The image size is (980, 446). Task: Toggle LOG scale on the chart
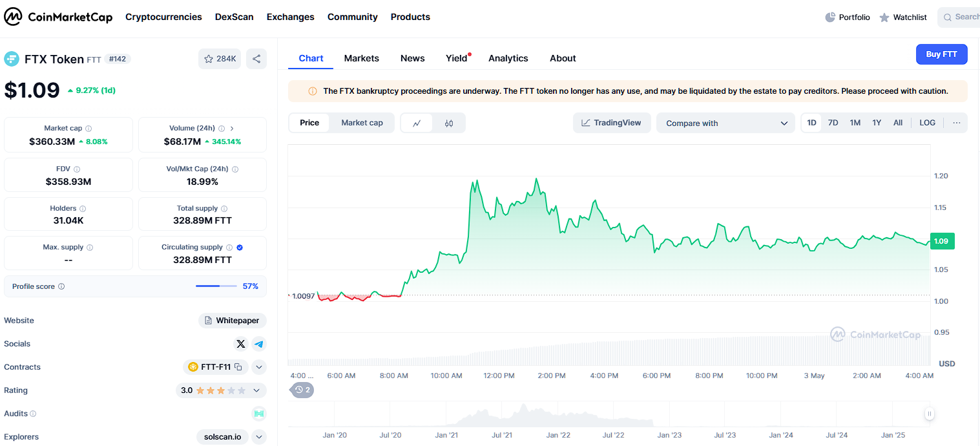927,123
